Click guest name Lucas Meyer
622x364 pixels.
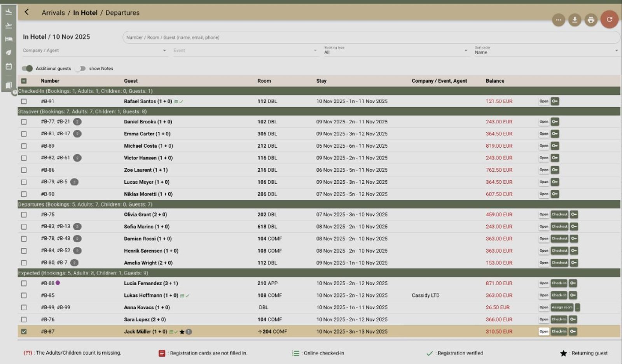(139, 182)
